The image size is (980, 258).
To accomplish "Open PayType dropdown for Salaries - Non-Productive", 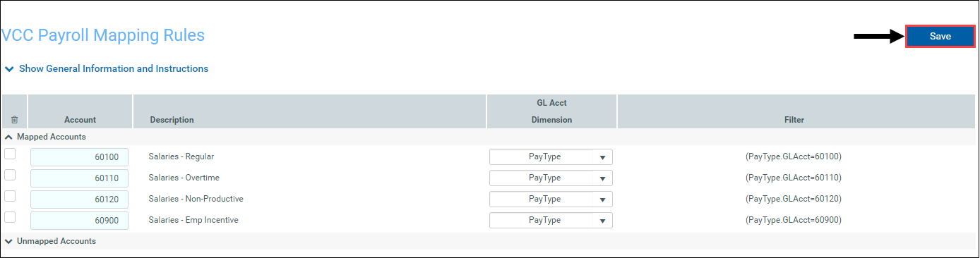I will coord(551,199).
